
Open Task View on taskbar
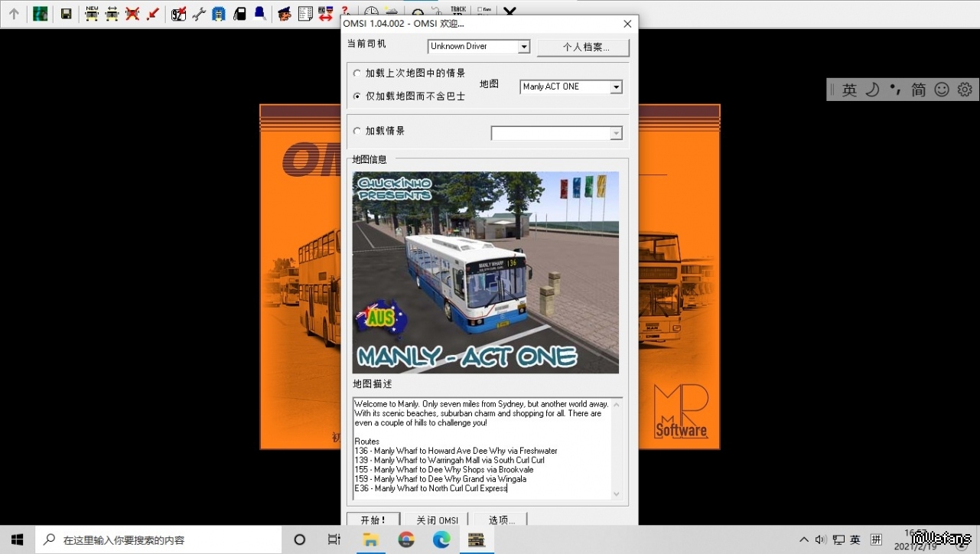coord(334,539)
